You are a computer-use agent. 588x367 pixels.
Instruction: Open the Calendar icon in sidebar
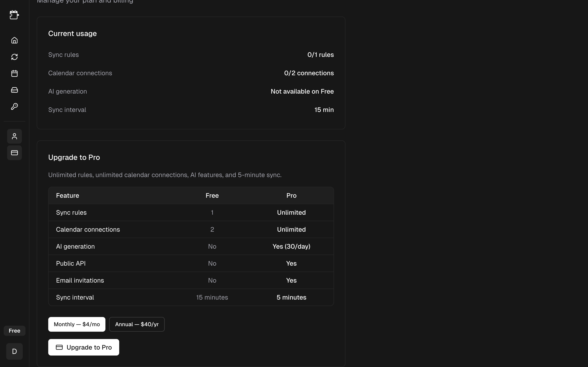(x=14, y=73)
